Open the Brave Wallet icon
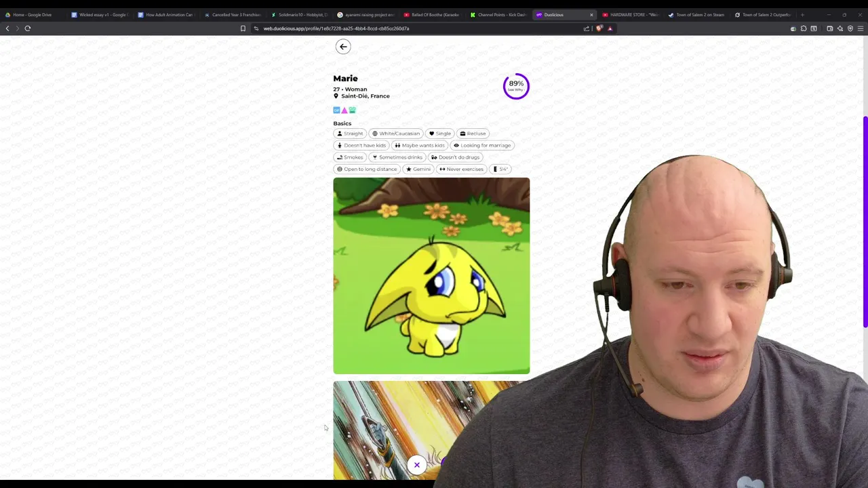This screenshot has width=868, height=488. pyautogui.click(x=829, y=28)
